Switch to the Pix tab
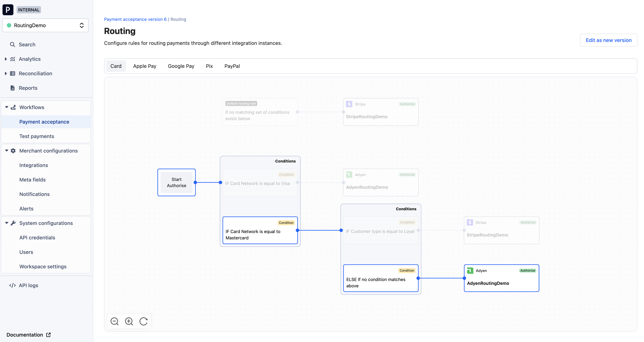644x342 pixels. (209, 66)
